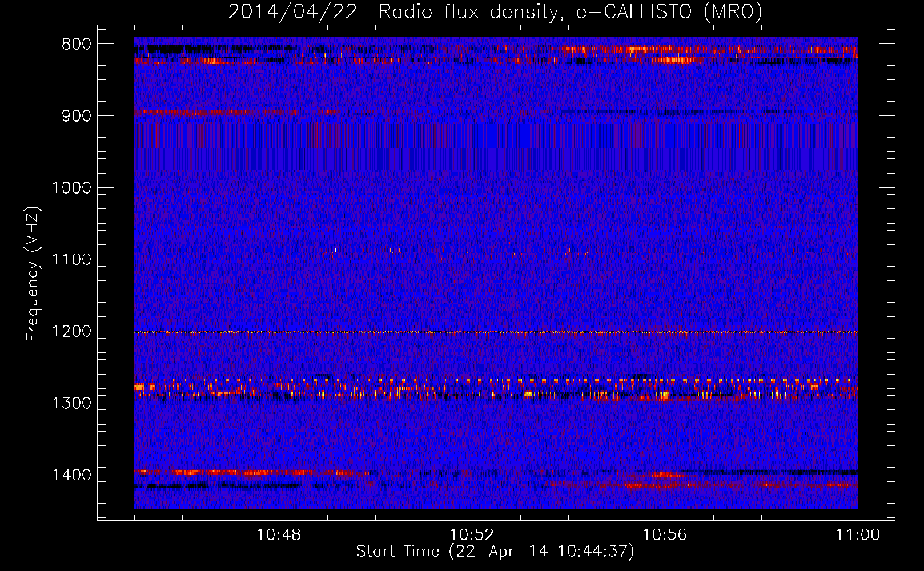The height and width of the screenshot is (571, 924).
Task: Click the 1000 frequency tick label
Action: (71, 188)
